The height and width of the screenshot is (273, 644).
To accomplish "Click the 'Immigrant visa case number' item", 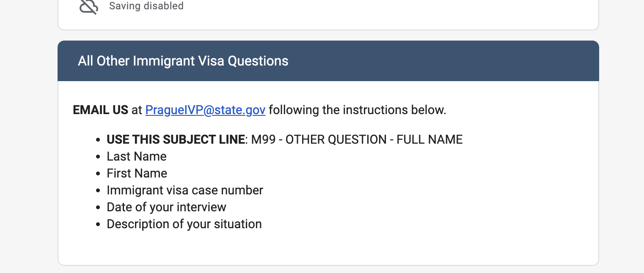I will point(185,190).
